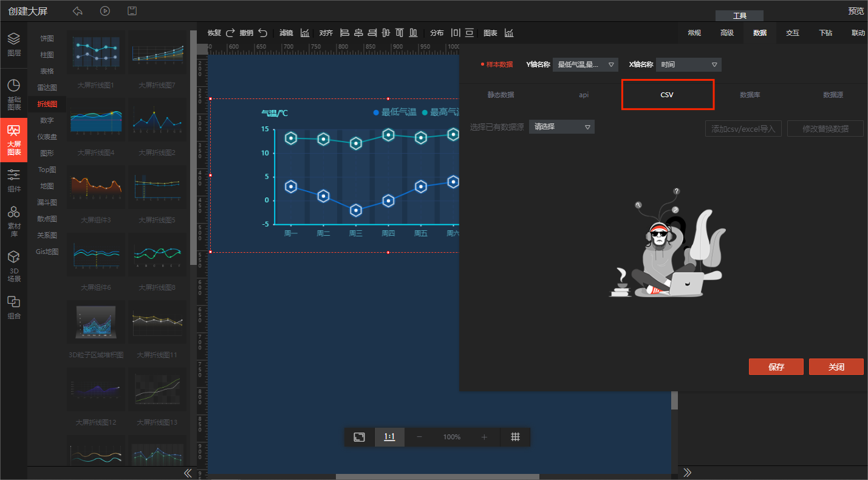Click the 撤销 undo arrow icon
The width and height of the screenshot is (868, 480).
pyautogui.click(x=262, y=33)
